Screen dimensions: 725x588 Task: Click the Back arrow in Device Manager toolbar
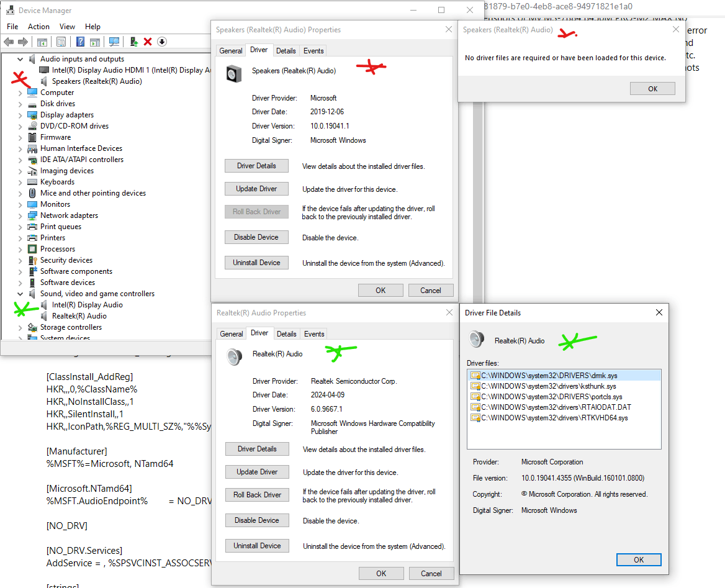pyautogui.click(x=9, y=42)
